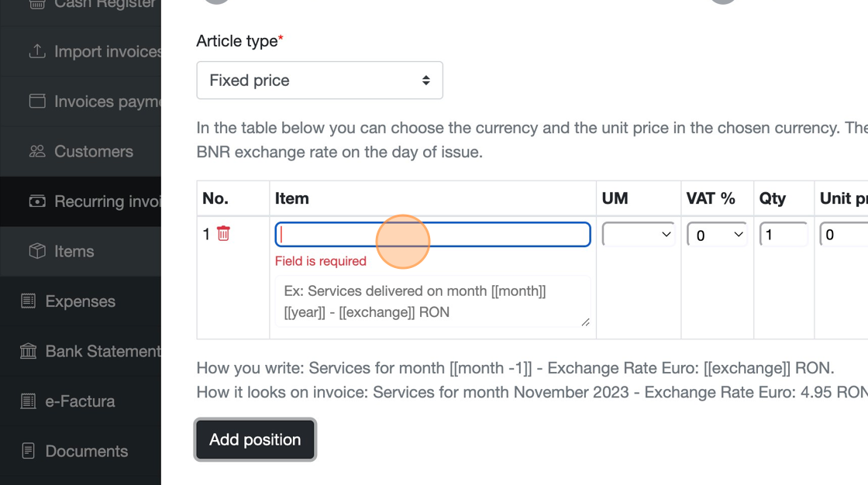
Task: Open the Customers menu item
Action: tap(93, 151)
